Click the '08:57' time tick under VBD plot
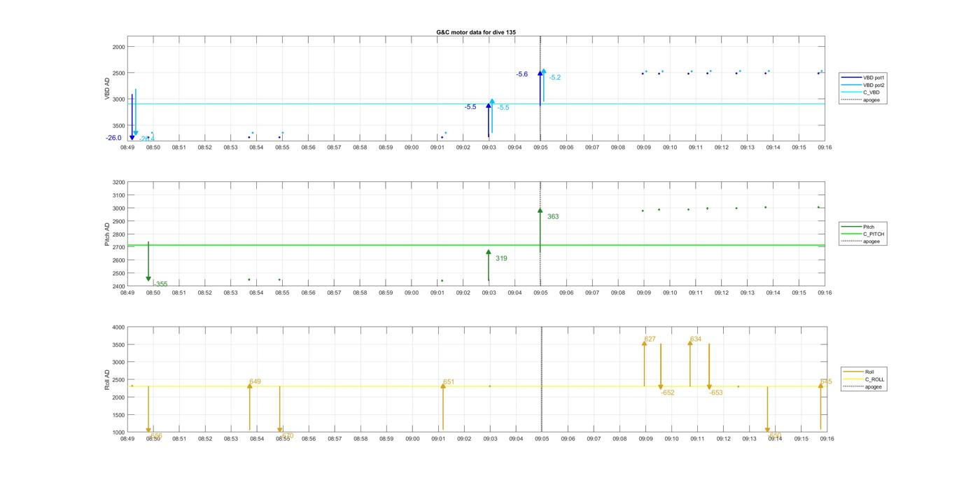The width and height of the screenshot is (980, 485). coord(334,148)
